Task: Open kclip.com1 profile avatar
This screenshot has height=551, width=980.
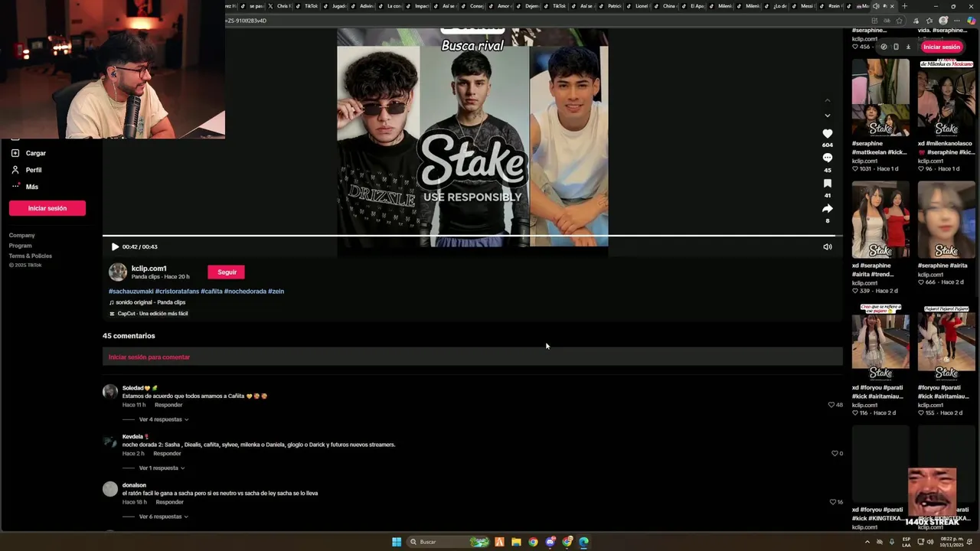Action: pyautogui.click(x=118, y=272)
